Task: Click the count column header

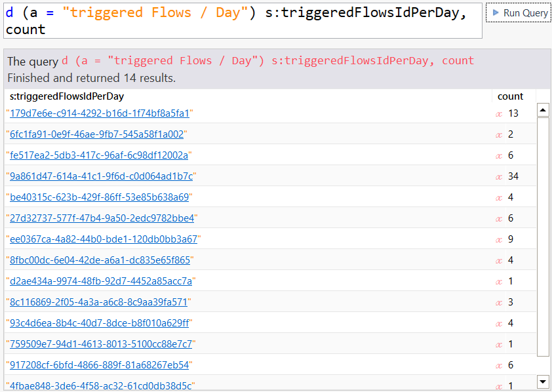Action: point(510,96)
